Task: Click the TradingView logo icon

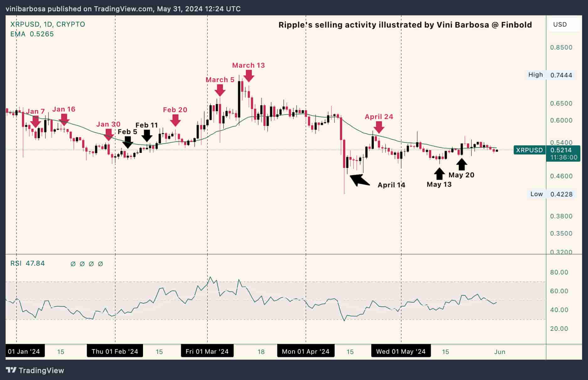Action: click(x=10, y=371)
